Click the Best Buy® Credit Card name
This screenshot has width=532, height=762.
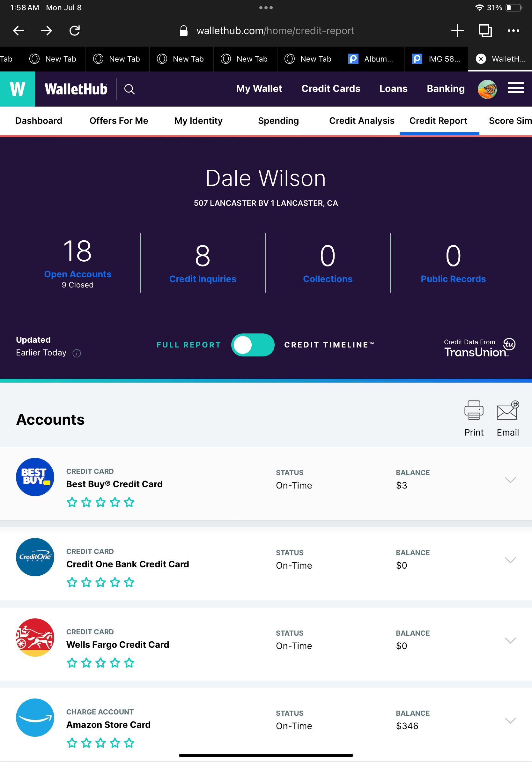[115, 484]
